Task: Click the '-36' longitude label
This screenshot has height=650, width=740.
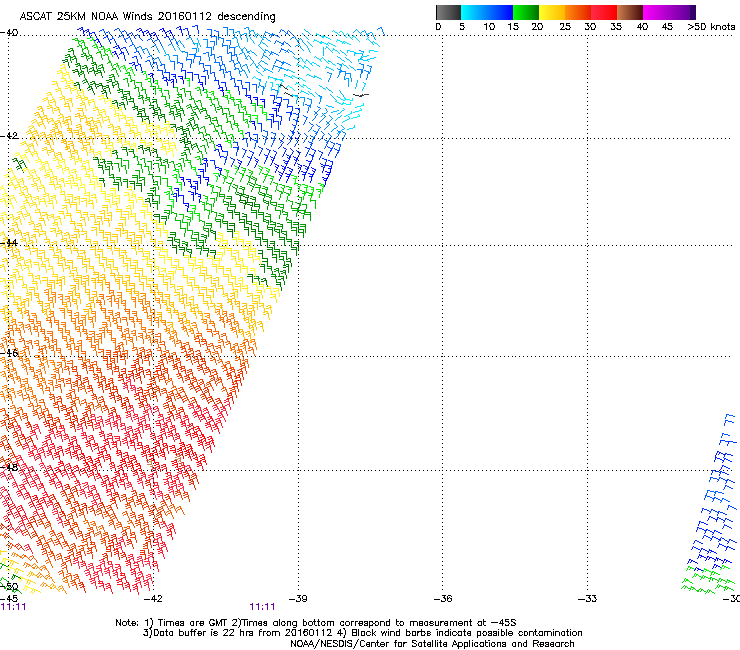Action: [442, 599]
